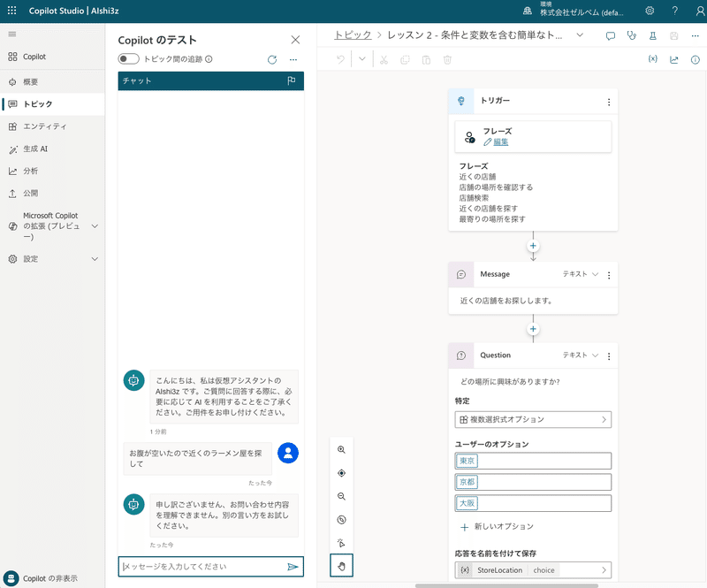Click the save disk icon
This screenshot has height=588, width=707.
(x=674, y=35)
